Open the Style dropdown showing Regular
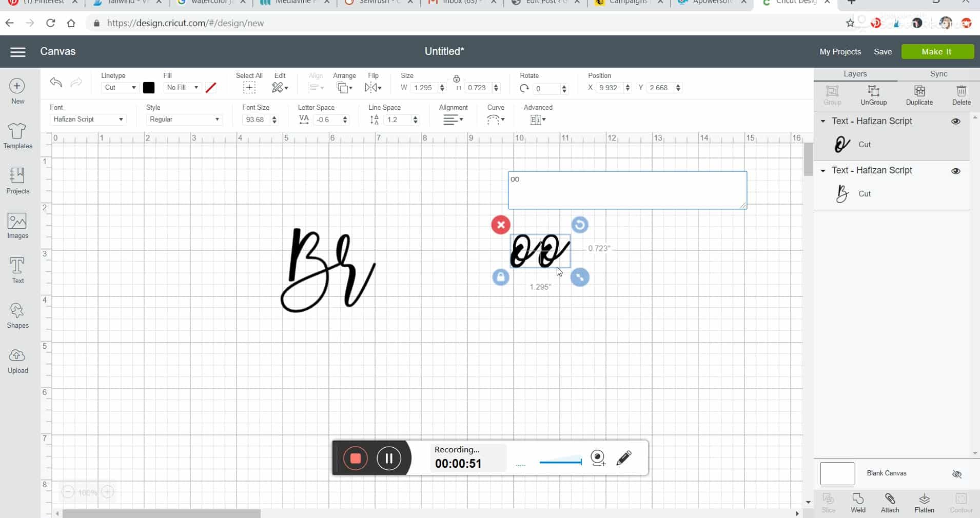The height and width of the screenshot is (518, 980). 184,119
